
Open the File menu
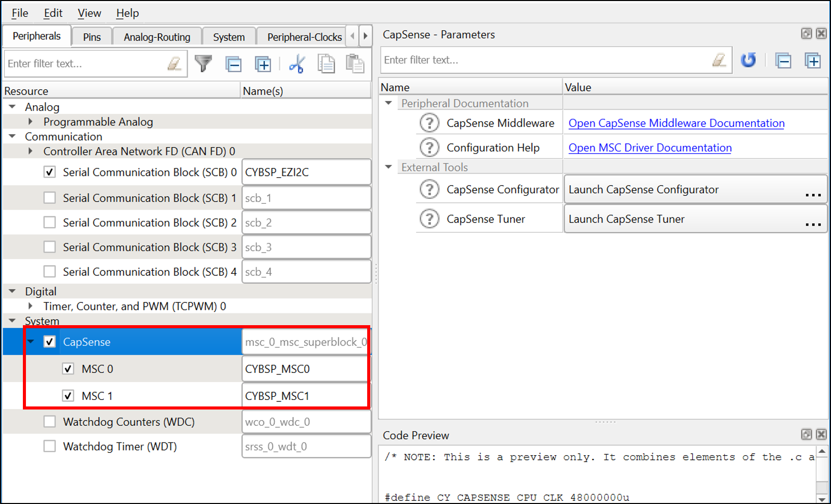pyautogui.click(x=20, y=13)
